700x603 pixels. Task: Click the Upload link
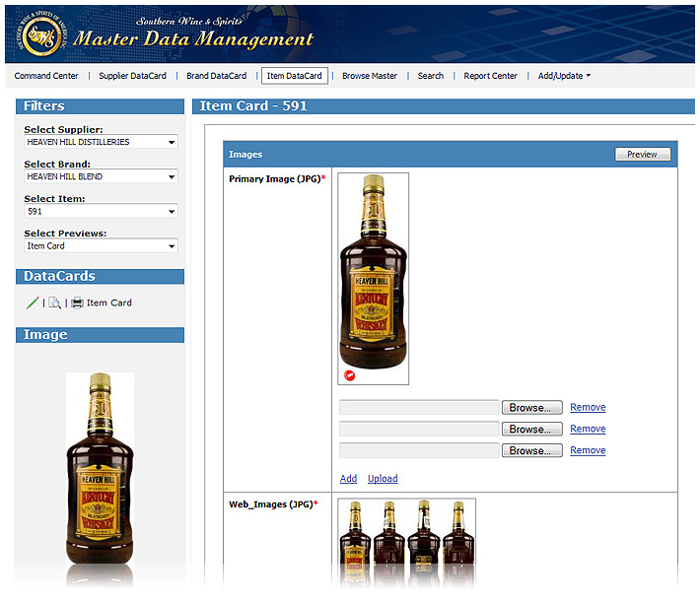point(383,479)
